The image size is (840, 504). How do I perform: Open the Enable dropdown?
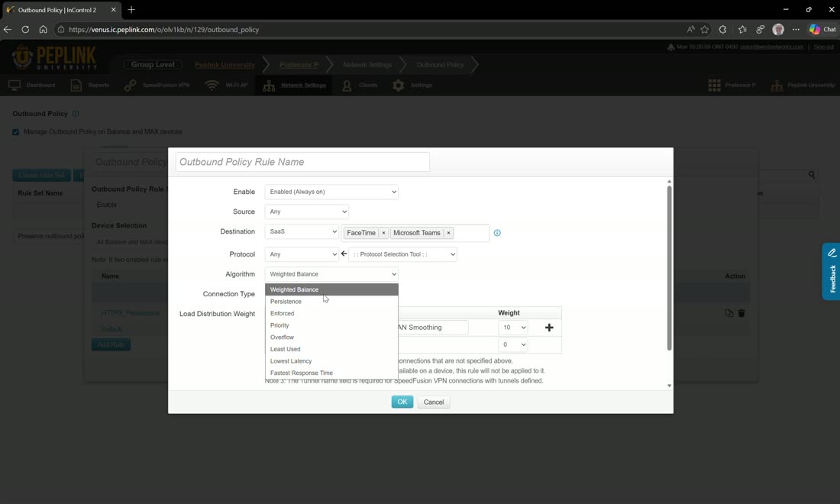331,192
